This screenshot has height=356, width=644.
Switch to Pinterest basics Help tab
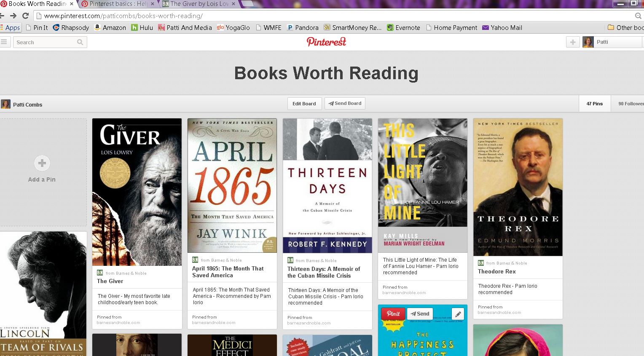[115, 4]
